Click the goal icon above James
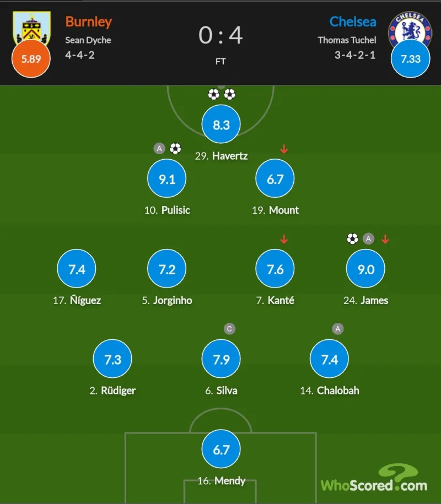The width and height of the screenshot is (441, 504). (353, 239)
